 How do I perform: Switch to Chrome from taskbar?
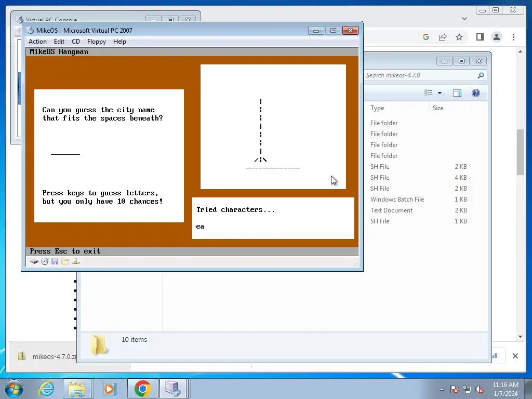142,389
